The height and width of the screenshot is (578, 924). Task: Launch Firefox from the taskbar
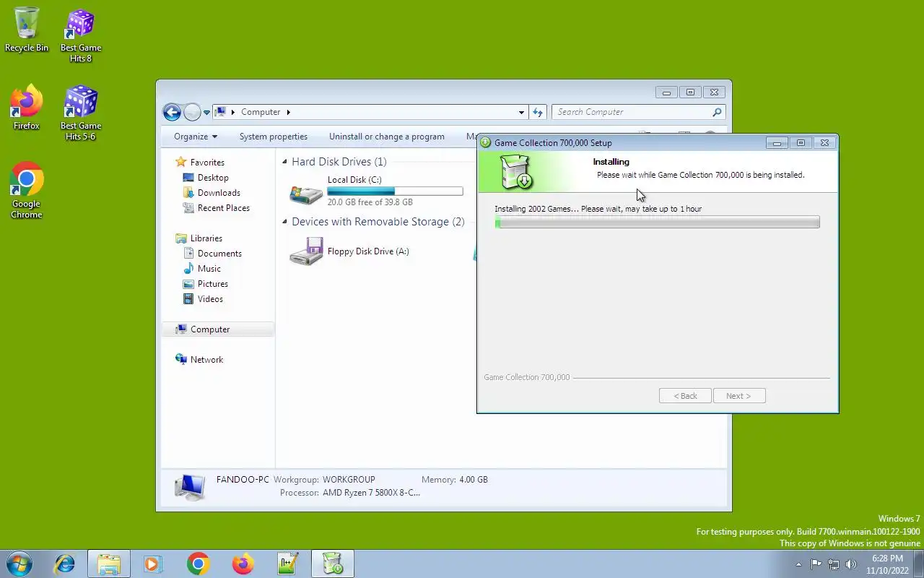pos(243,564)
